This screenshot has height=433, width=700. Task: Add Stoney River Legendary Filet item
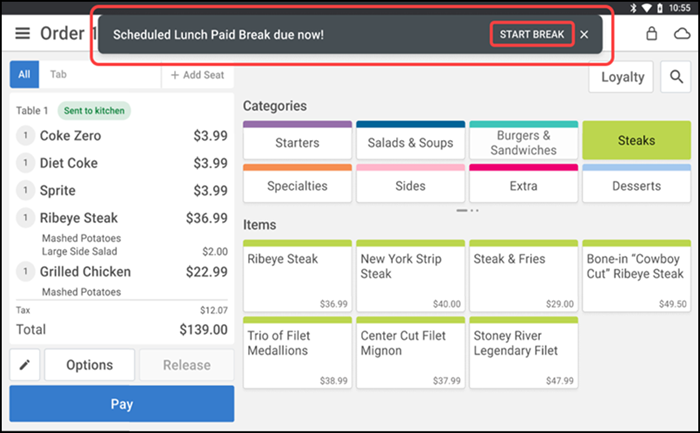tap(524, 353)
